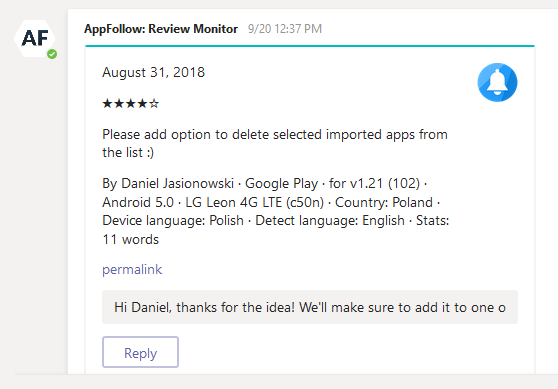
Task: Click the text 'Device language: Polish'
Action: [173, 221]
